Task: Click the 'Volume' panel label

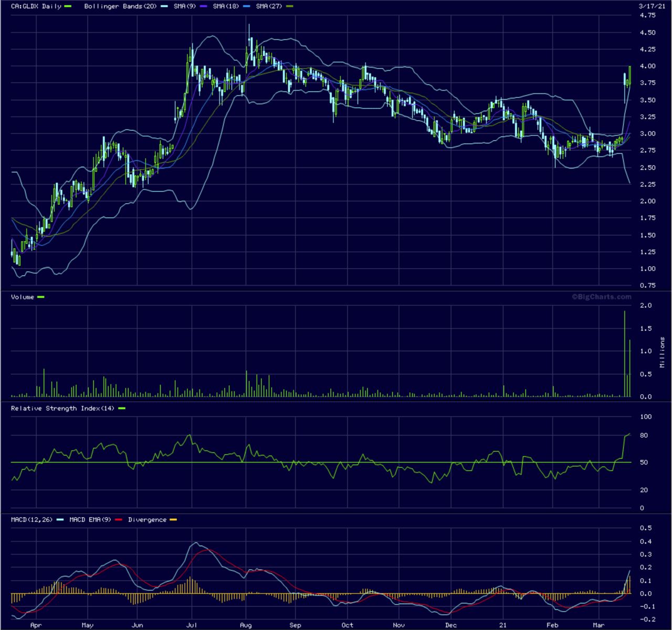Action: point(23,297)
